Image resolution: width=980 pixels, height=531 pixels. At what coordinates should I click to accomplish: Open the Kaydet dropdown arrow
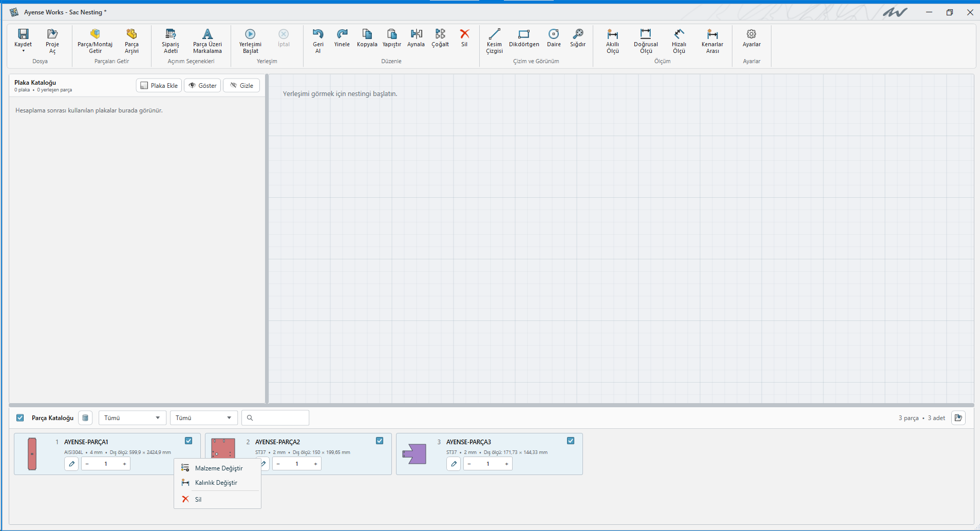pyautogui.click(x=23, y=51)
